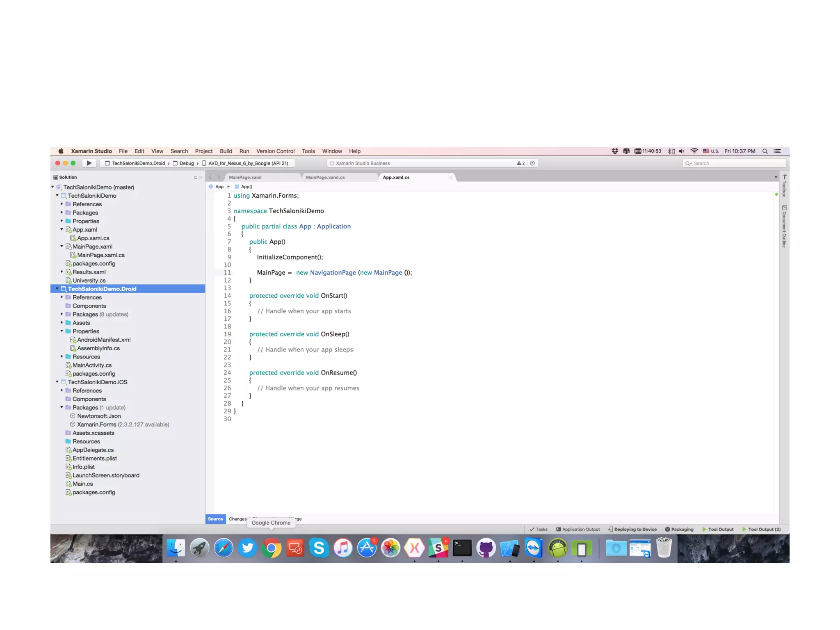Expand the Results.xaml tree item
840x630 pixels.
(x=62, y=272)
